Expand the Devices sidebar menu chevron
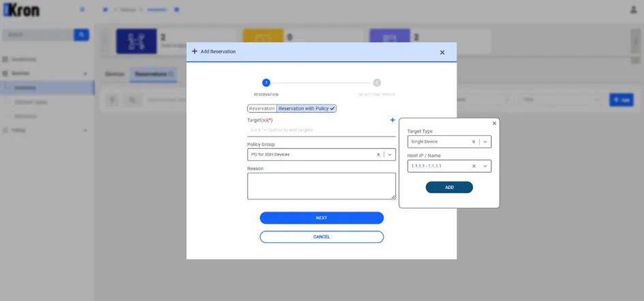Viewport: 644px width, 301px height. click(85, 74)
